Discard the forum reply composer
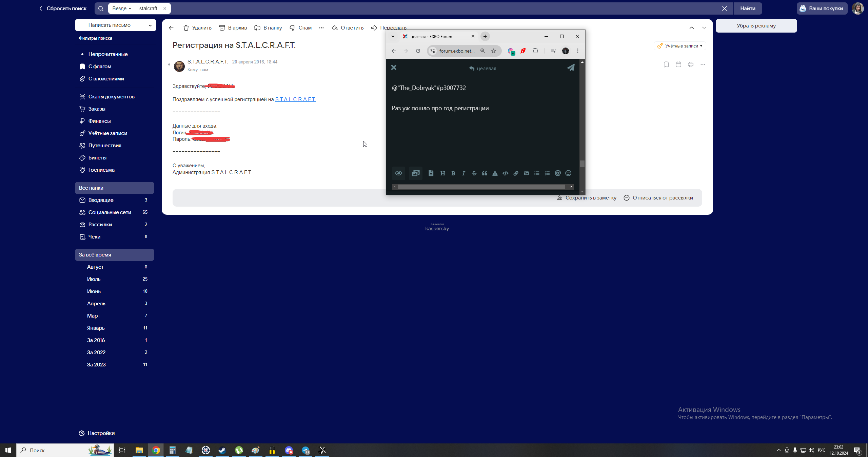868x457 pixels. point(394,68)
